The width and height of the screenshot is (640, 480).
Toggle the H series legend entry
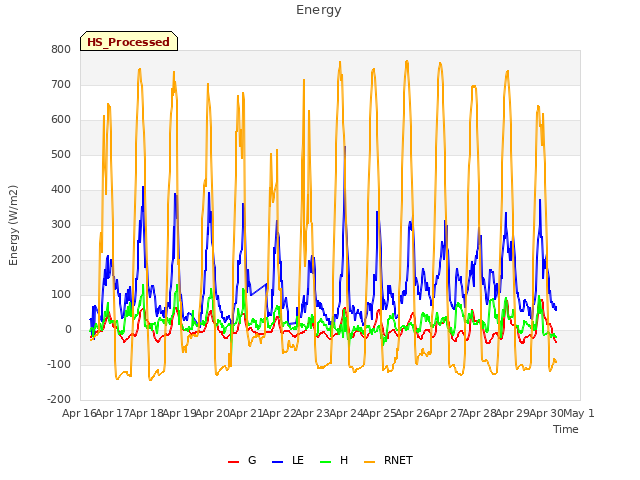click(x=334, y=461)
